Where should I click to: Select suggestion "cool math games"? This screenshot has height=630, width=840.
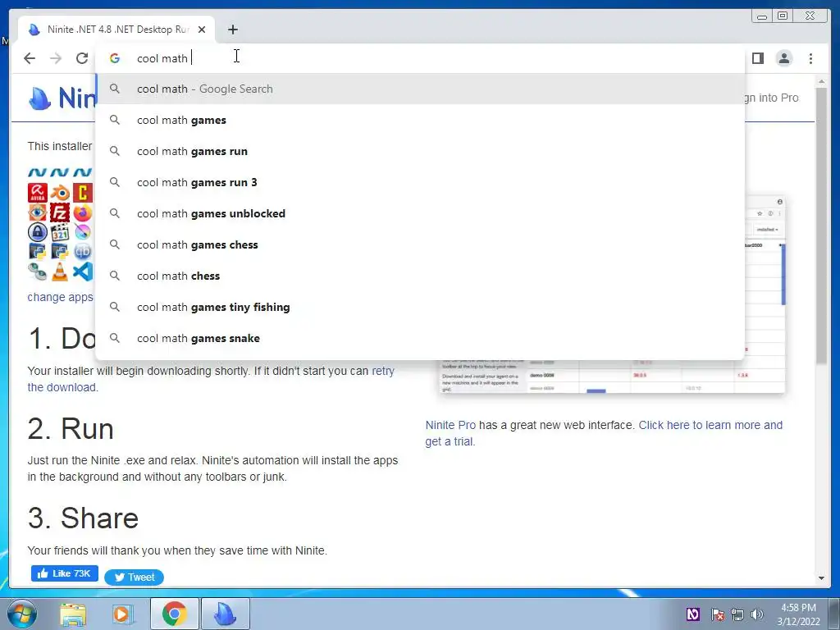point(420,120)
